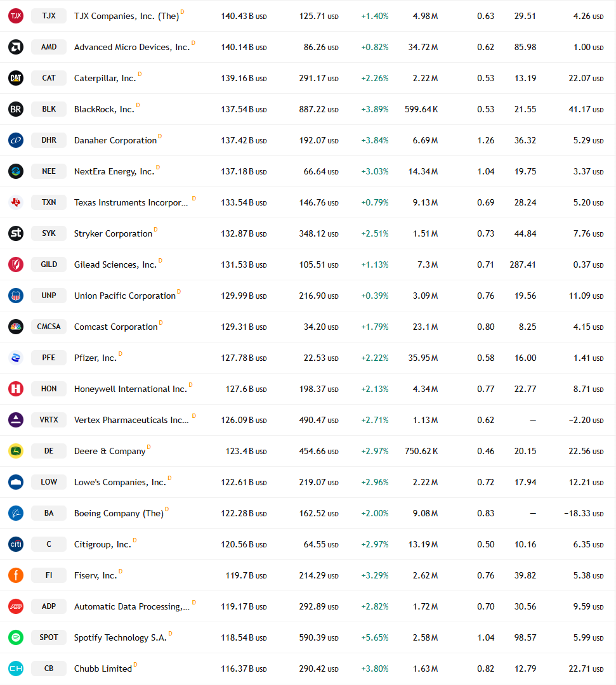Click the ADP logo icon
The height and width of the screenshot is (685, 616).
16,606
